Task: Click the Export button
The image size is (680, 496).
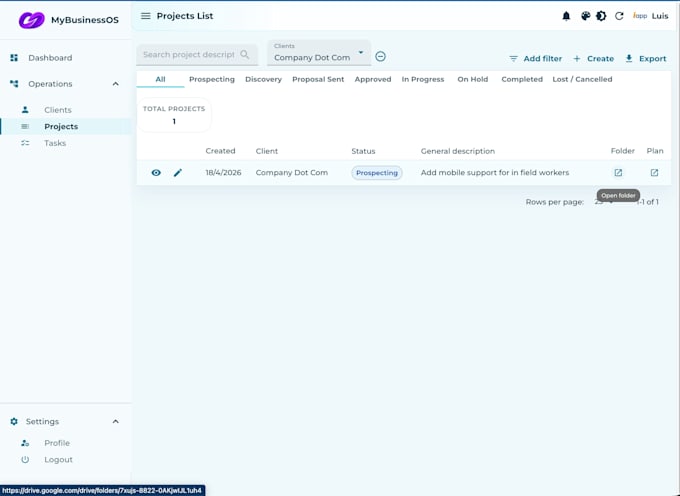Action: click(x=646, y=59)
